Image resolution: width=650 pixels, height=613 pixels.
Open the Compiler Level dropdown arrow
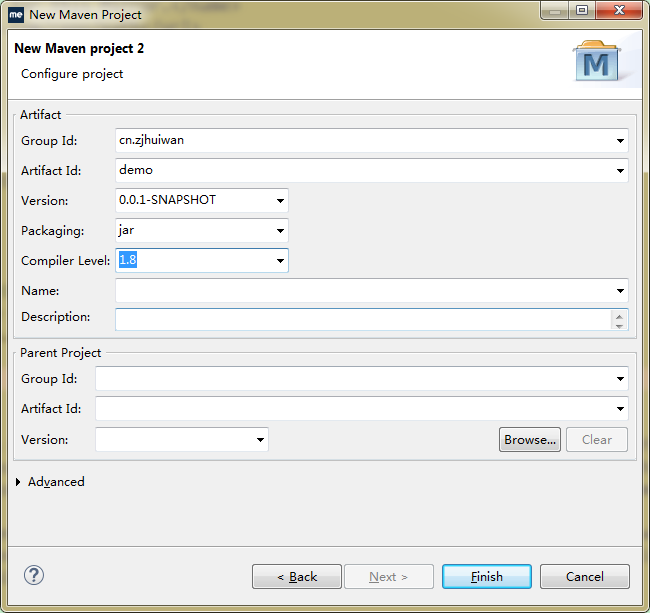(280, 261)
